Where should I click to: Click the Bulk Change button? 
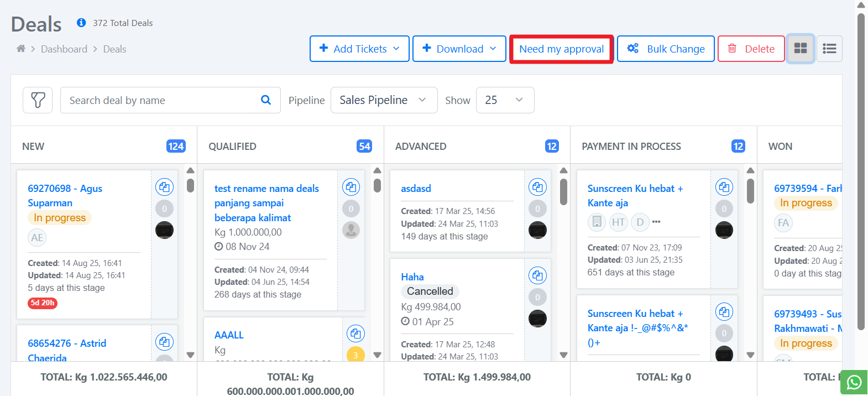(x=666, y=49)
